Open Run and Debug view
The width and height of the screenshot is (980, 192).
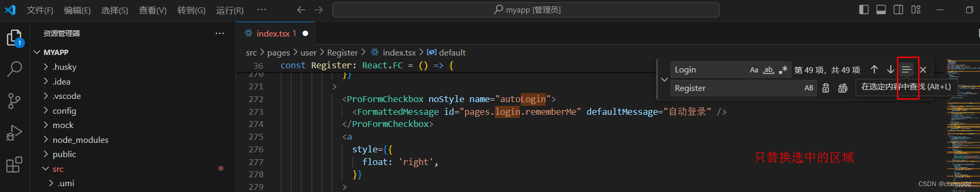[x=14, y=133]
